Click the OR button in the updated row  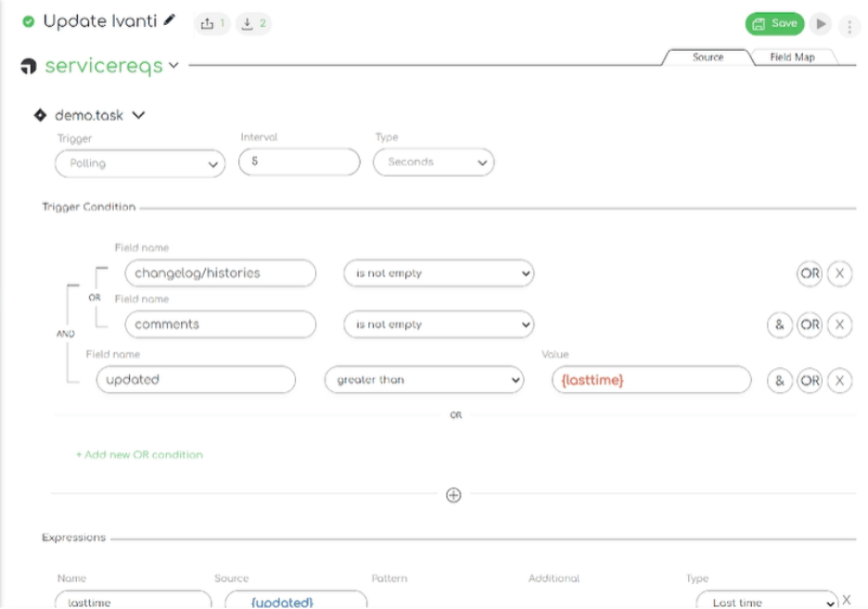tap(810, 381)
